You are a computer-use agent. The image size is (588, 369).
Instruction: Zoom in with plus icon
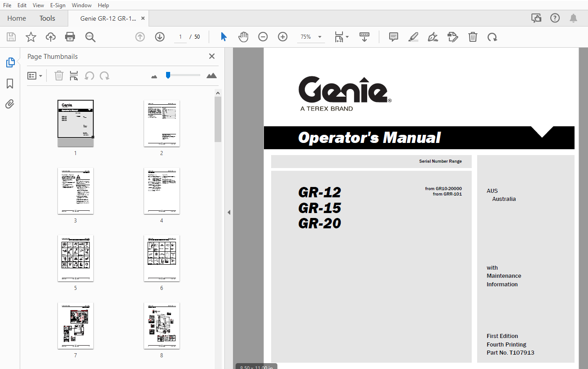(283, 37)
